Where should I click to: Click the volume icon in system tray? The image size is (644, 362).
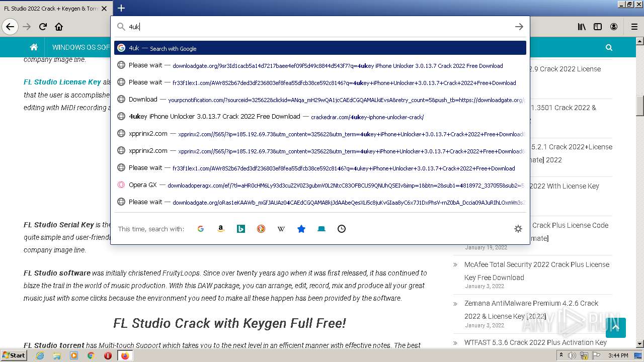pyautogui.click(x=572, y=355)
